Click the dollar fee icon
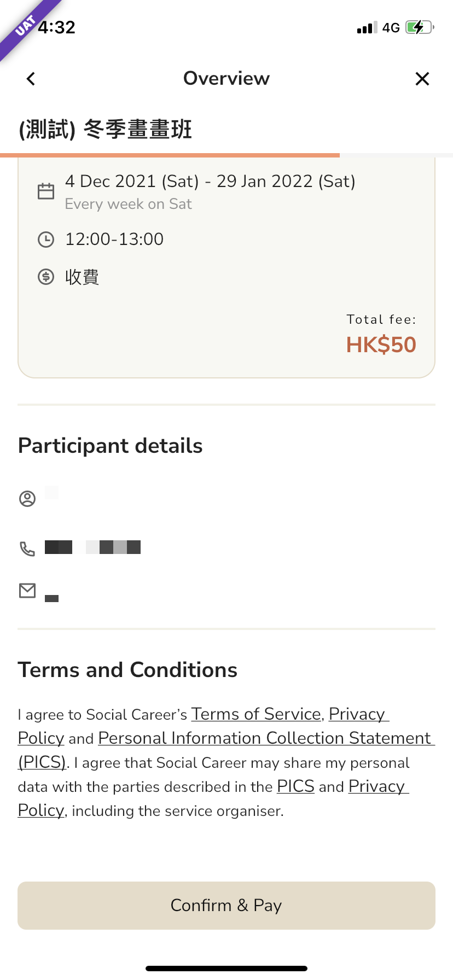 [x=46, y=277]
